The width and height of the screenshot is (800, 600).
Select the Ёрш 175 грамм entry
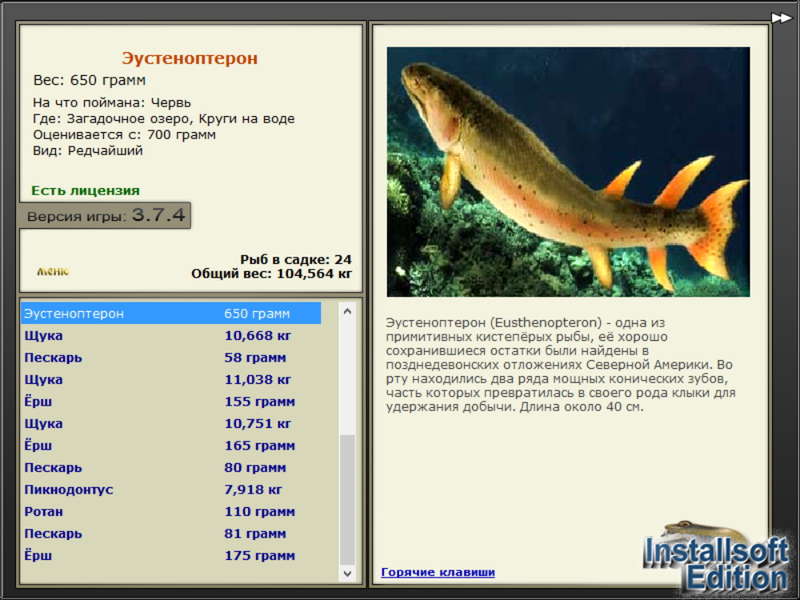(171, 555)
